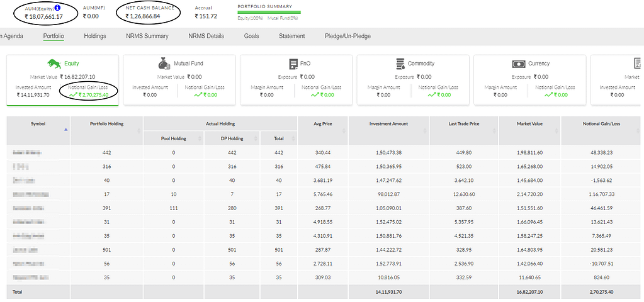Select the Mutual Fund summary card

(179, 80)
